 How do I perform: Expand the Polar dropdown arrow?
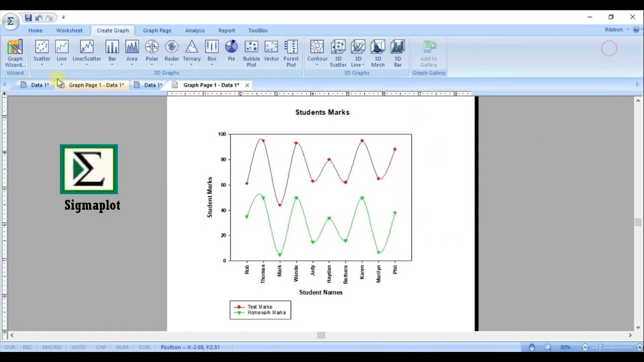tap(152, 65)
